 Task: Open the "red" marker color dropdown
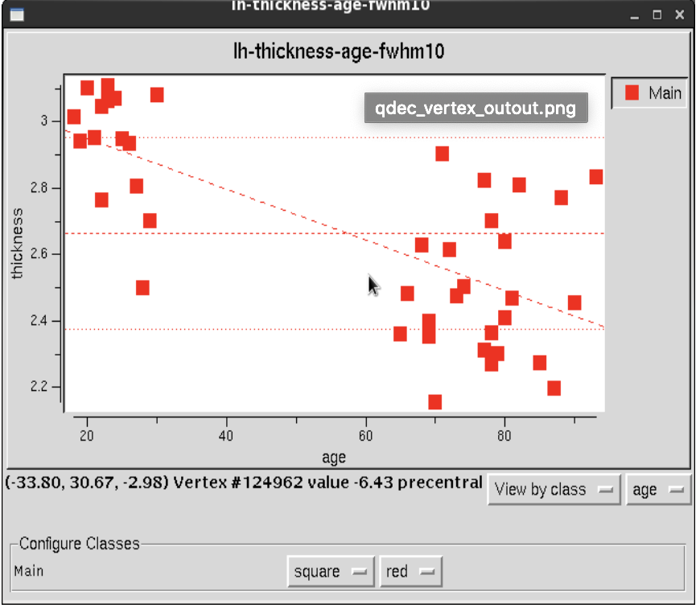pos(410,571)
